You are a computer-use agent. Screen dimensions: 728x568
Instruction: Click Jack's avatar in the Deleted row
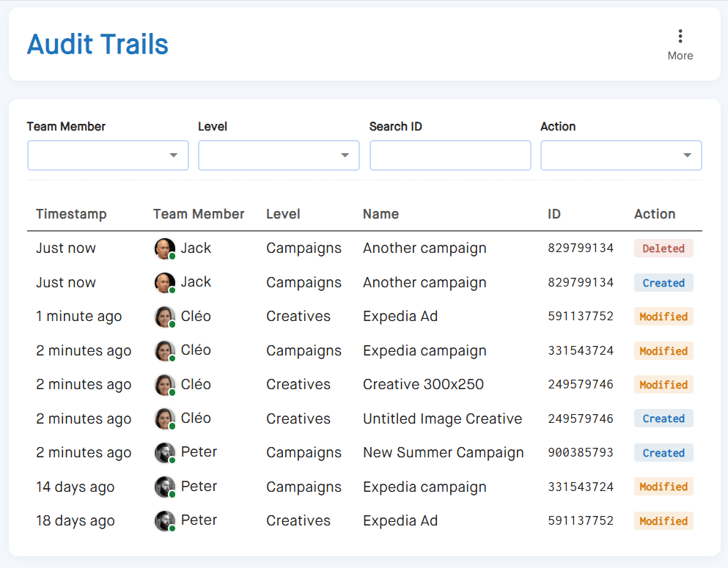pyautogui.click(x=165, y=248)
